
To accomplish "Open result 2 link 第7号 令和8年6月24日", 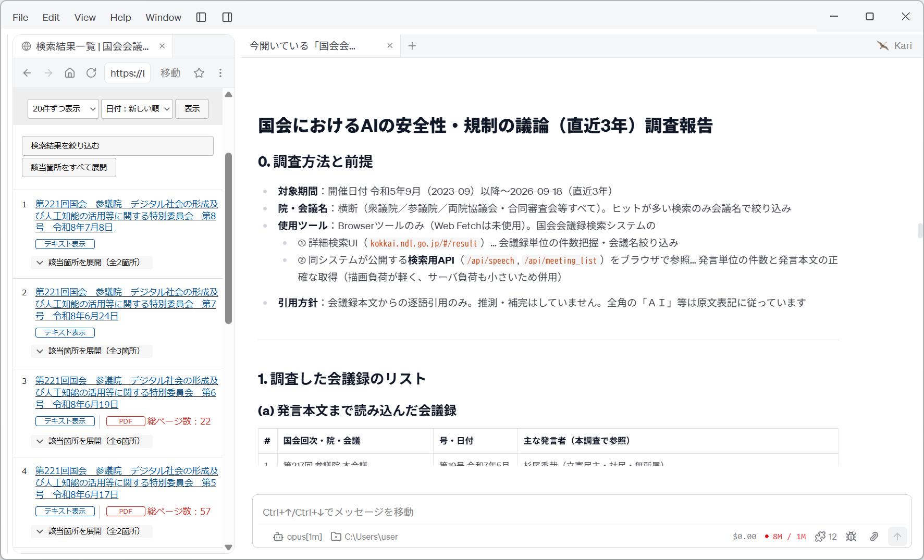I will click(127, 304).
